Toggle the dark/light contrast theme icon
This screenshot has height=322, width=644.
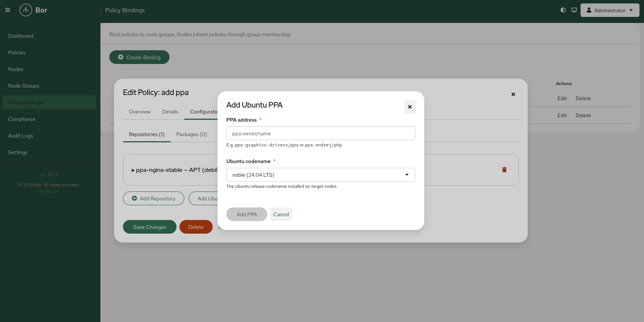(563, 10)
